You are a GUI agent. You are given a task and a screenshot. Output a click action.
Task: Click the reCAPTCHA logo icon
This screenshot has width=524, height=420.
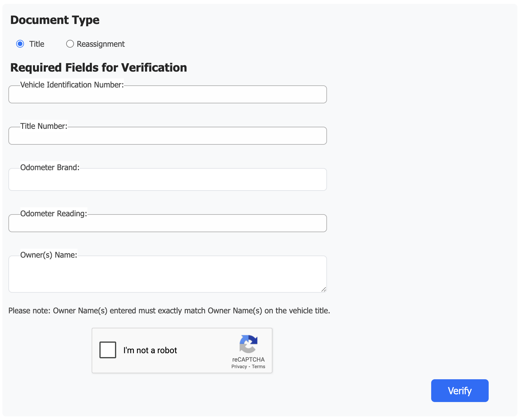pos(248,344)
